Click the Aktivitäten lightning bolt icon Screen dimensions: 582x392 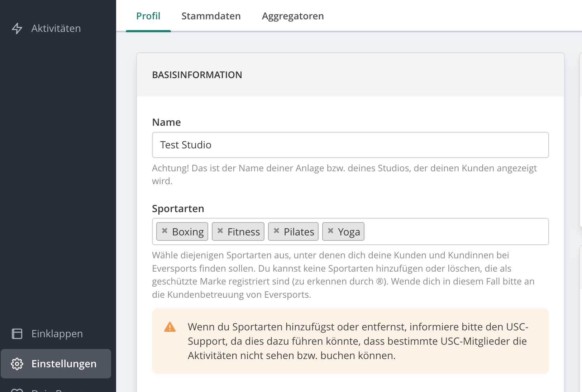click(17, 28)
